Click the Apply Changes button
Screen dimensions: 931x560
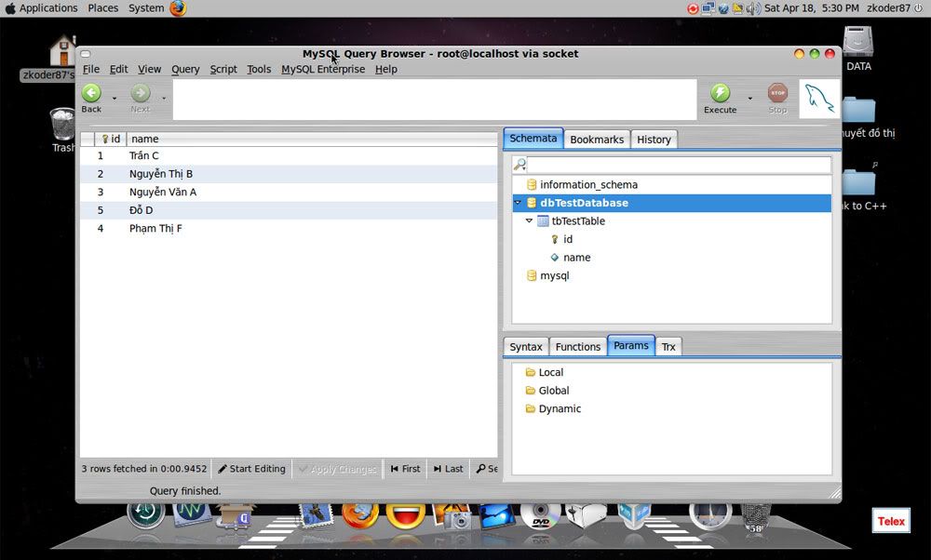tap(337, 469)
